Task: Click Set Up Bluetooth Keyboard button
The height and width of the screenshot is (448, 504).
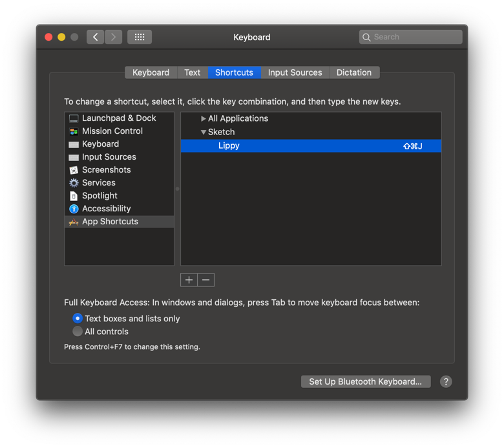Action: click(x=366, y=381)
